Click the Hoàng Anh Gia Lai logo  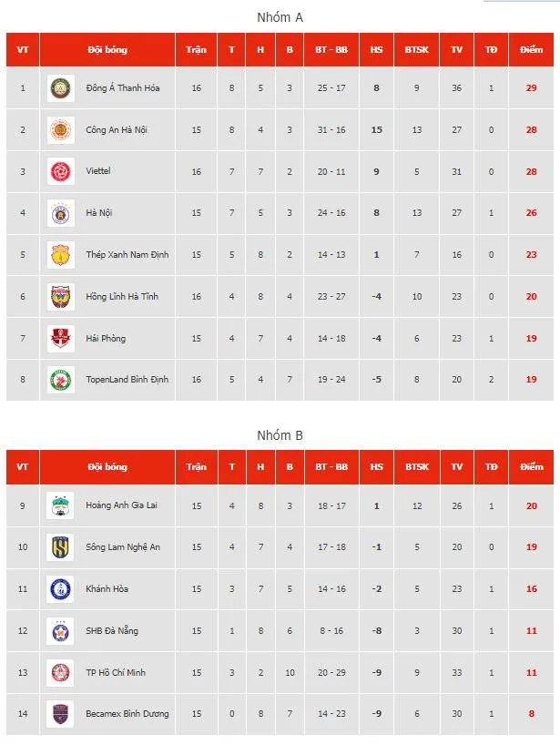tap(61, 505)
